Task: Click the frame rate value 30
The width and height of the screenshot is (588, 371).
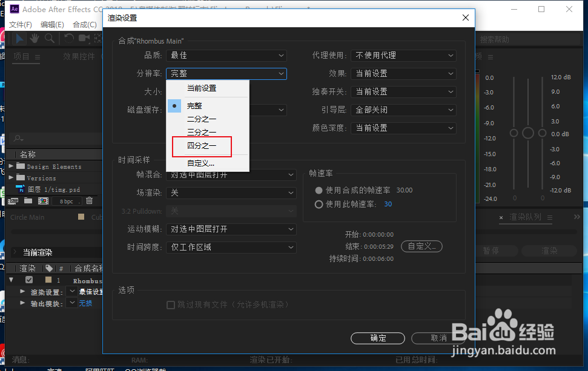Action: tap(388, 204)
